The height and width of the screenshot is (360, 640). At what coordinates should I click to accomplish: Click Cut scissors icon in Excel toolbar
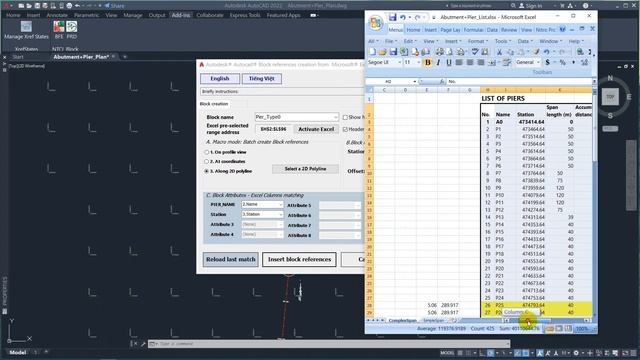click(499, 52)
